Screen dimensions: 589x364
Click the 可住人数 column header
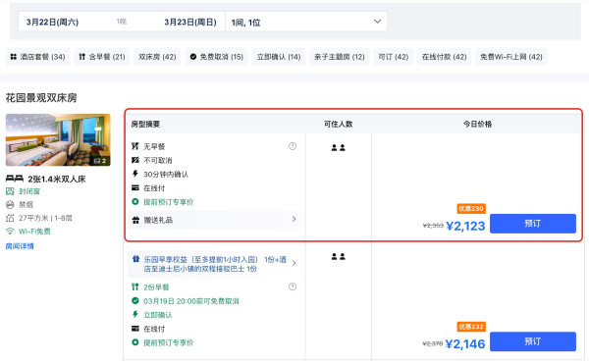[338, 125]
